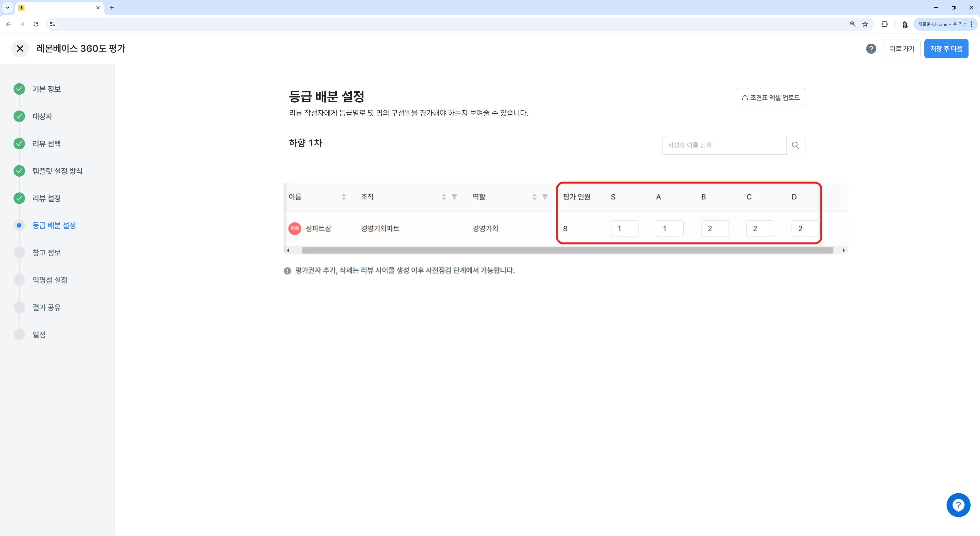Viewport: 980px width, 536px height.
Task: Open the 참고 정보 step in sidebar
Action: click(46, 253)
